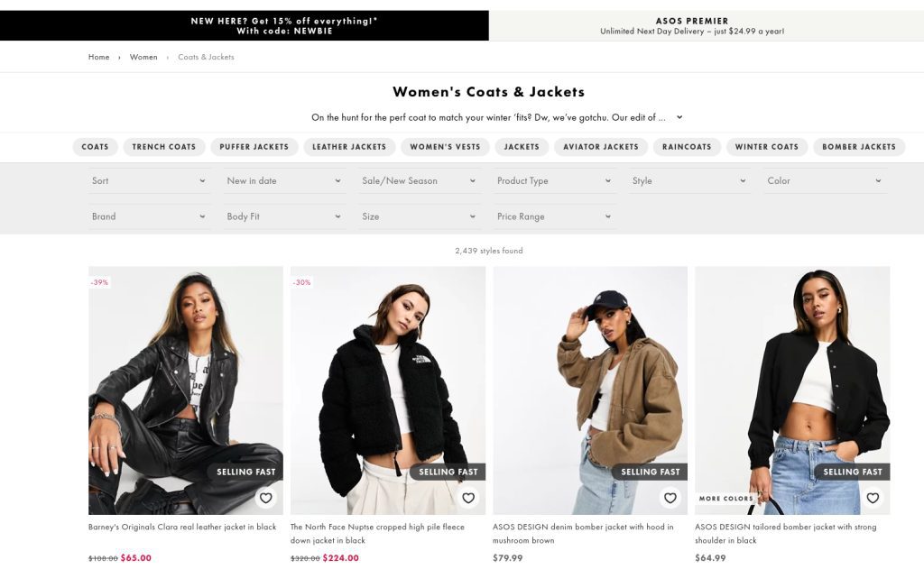This screenshot has width=924, height=569.
Task: Favorite the North Face Nuptse fleece jacket
Action: click(x=468, y=498)
